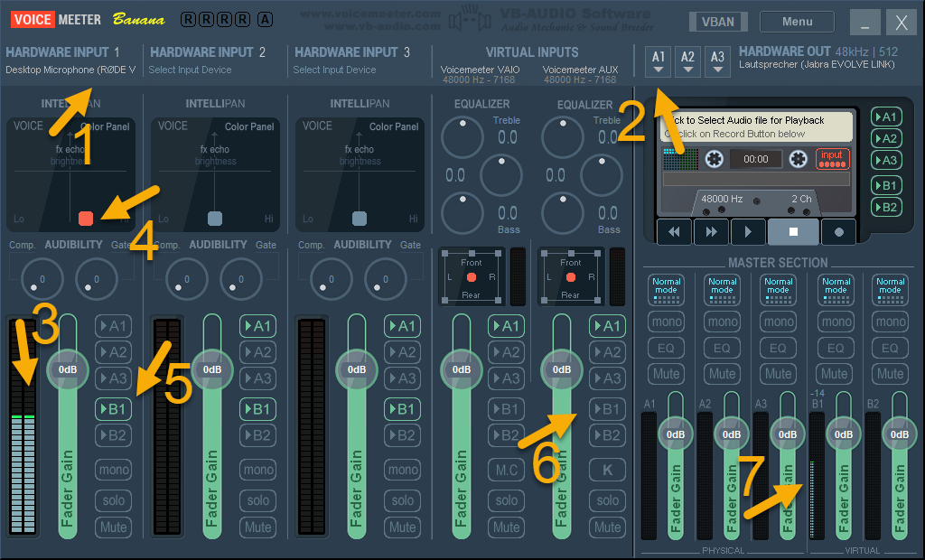
Task: Open the VBAN settings
Action: [x=718, y=22]
